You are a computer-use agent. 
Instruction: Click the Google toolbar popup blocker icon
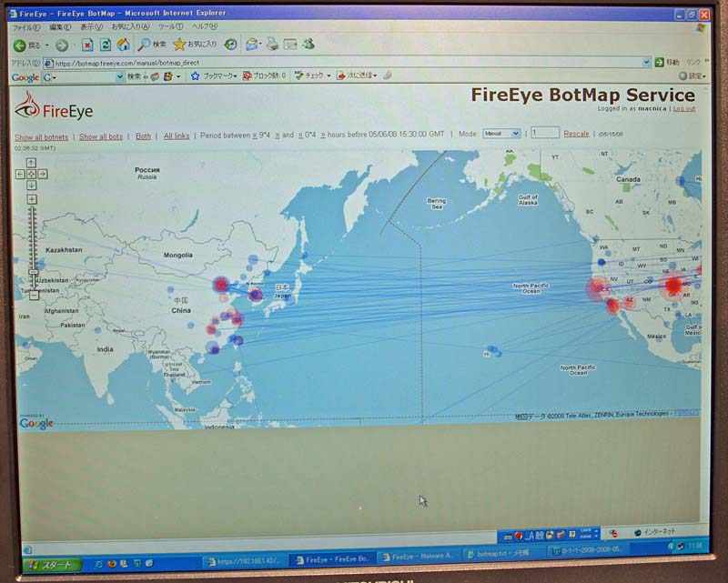pyautogui.click(x=248, y=75)
